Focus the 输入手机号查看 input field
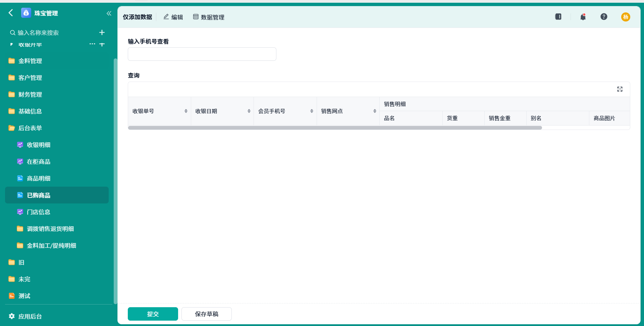644x326 pixels. tap(202, 54)
